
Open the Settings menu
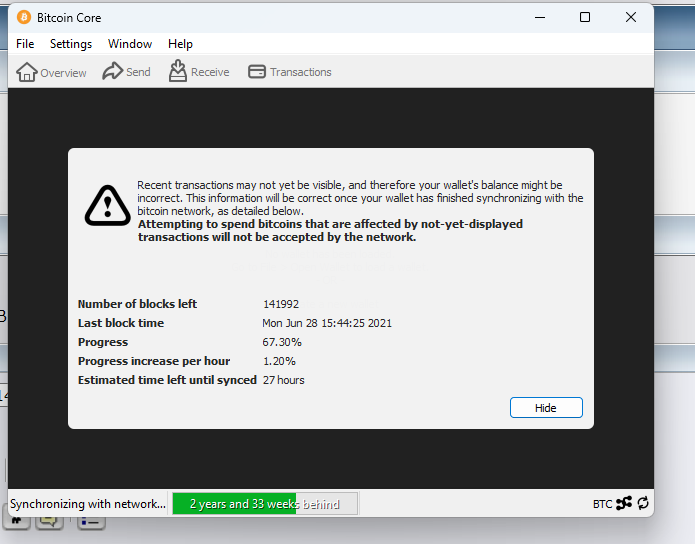coord(71,44)
